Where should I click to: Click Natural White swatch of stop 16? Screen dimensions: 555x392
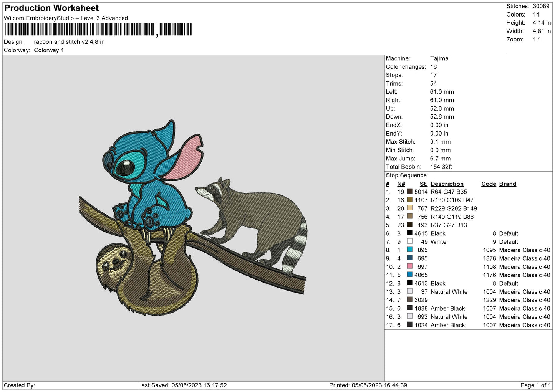point(409,316)
